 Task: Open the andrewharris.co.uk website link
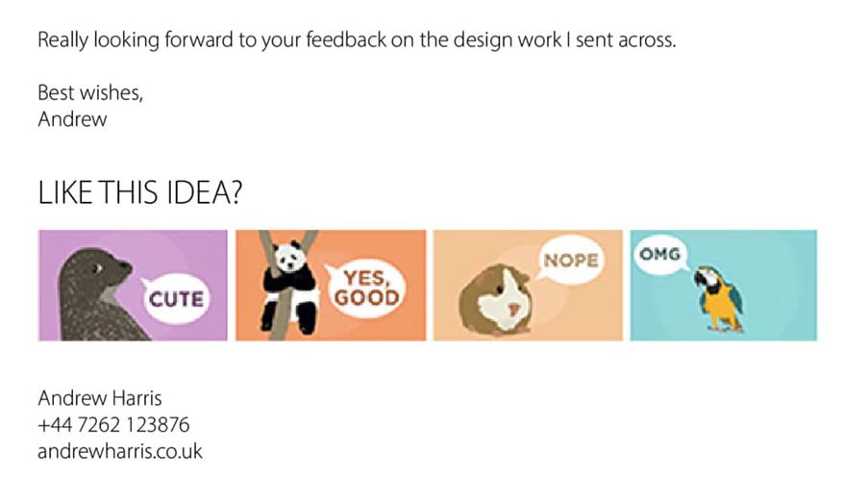tap(120, 451)
